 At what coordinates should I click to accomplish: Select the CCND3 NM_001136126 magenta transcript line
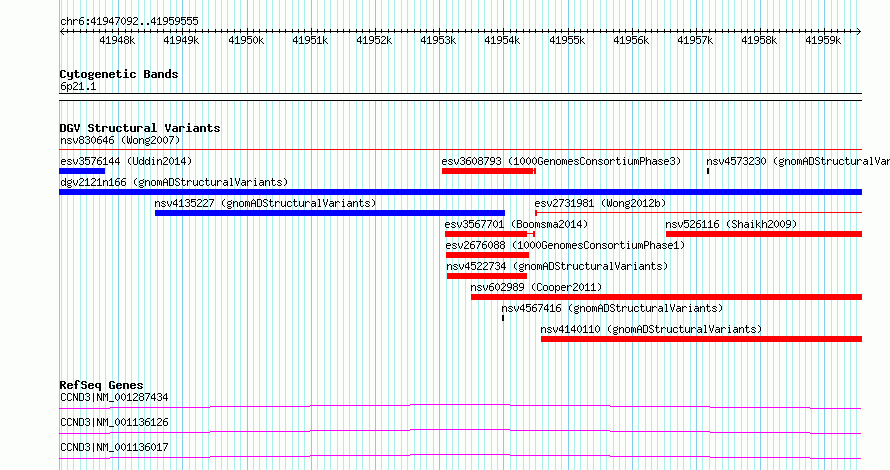460,431
